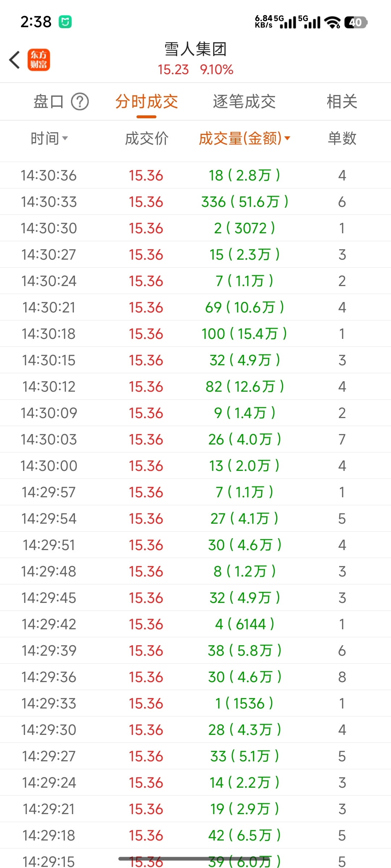Switch to the 相关 tab

(x=342, y=102)
